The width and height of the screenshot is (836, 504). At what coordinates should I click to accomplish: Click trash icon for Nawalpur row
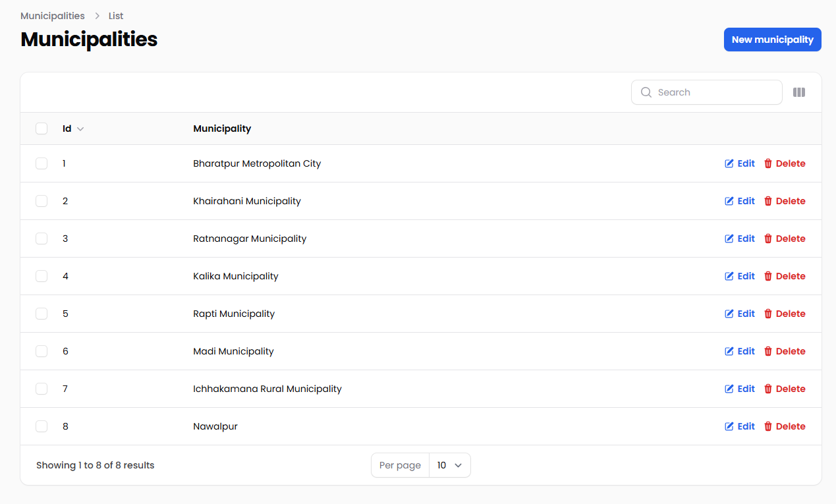click(x=767, y=427)
